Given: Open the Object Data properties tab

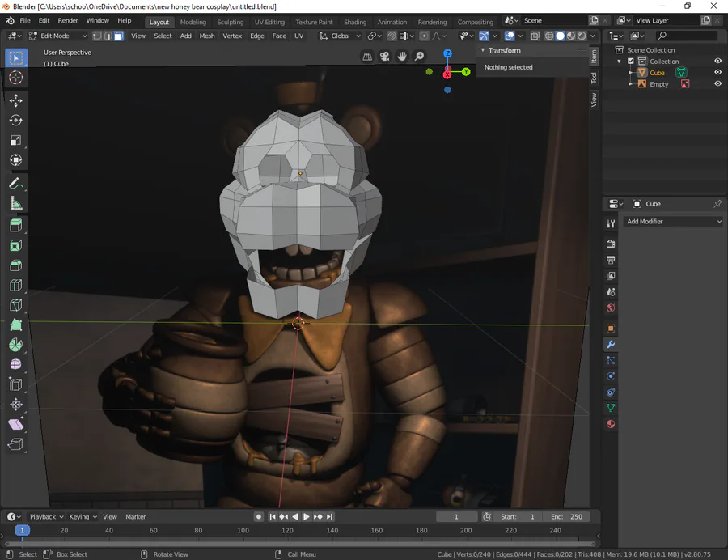Looking at the screenshot, I should 611,408.
